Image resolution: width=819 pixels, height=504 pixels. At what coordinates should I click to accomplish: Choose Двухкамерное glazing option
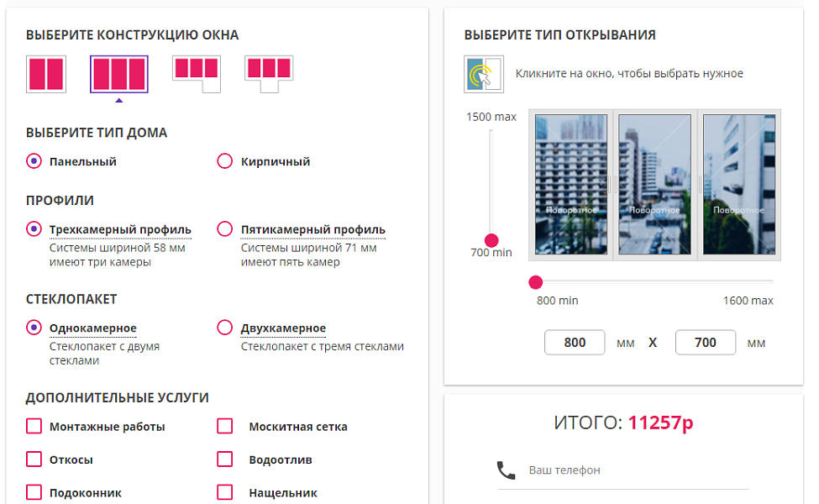pos(225,328)
